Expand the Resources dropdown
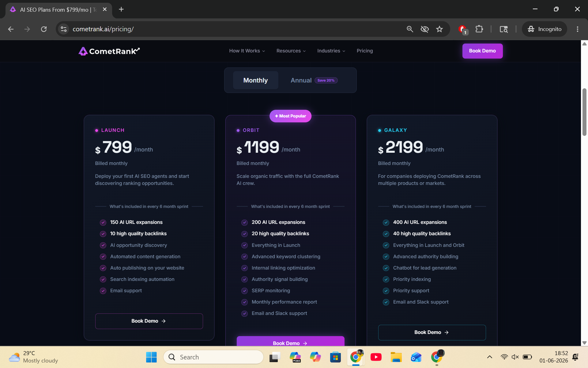The width and height of the screenshot is (588, 368). (x=291, y=51)
